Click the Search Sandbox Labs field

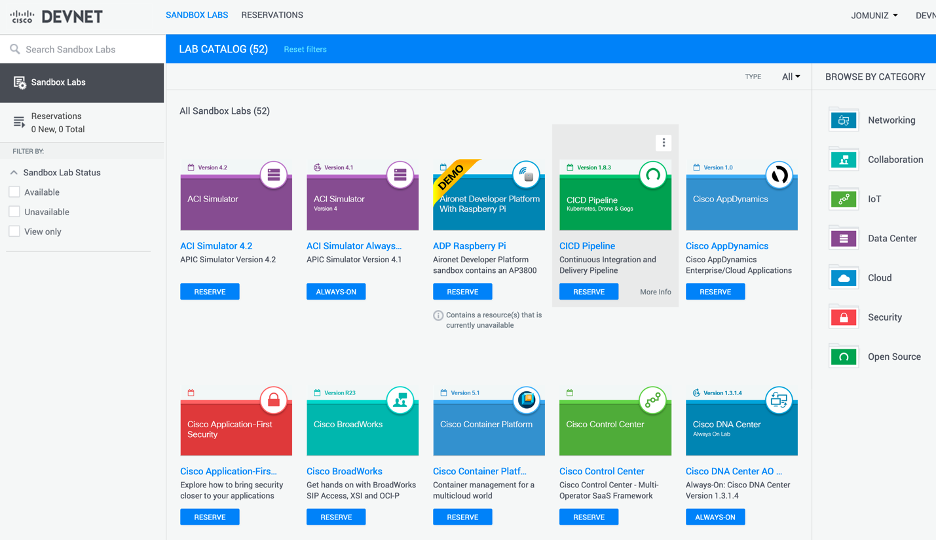[90, 49]
